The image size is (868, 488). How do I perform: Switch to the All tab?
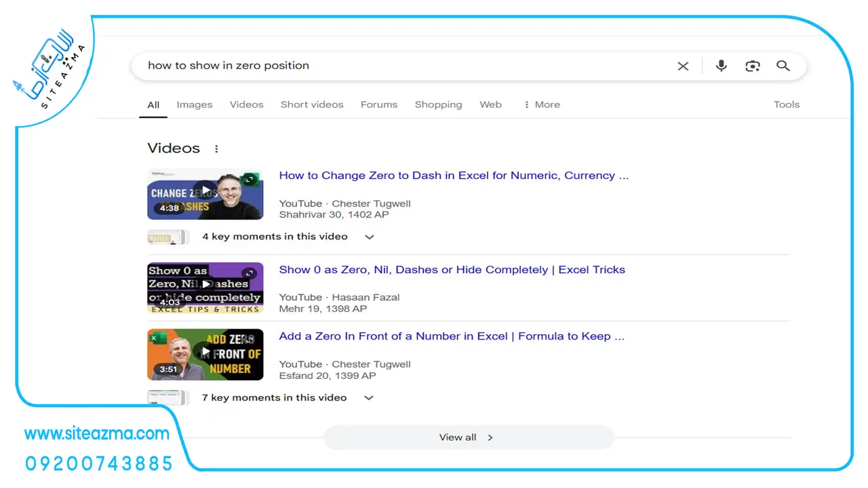(153, 104)
